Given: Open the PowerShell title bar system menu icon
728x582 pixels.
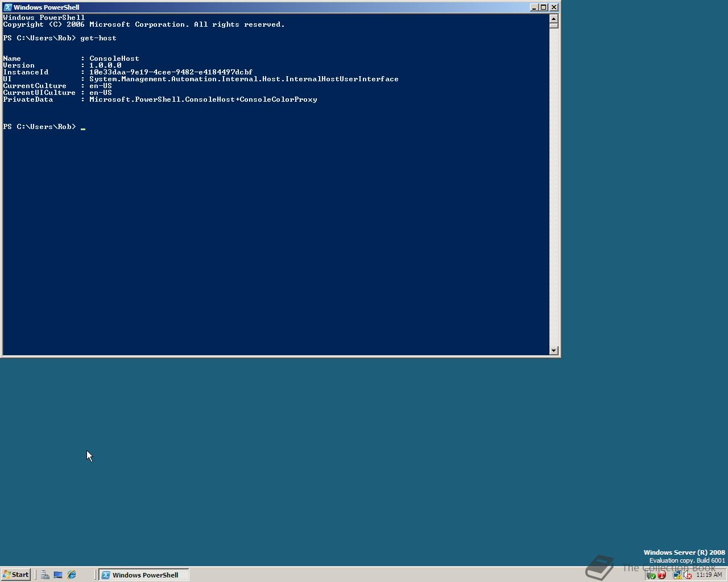Looking at the screenshot, I should (7, 7).
